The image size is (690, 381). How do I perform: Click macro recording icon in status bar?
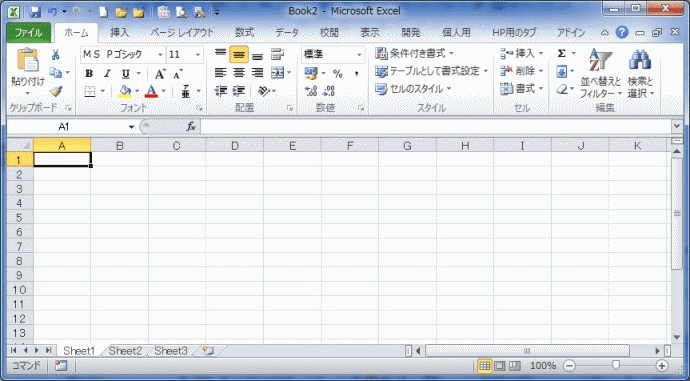point(61,366)
